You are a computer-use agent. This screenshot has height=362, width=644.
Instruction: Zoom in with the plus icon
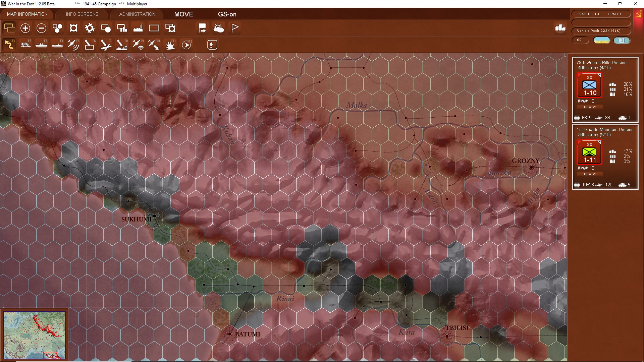coord(25,28)
